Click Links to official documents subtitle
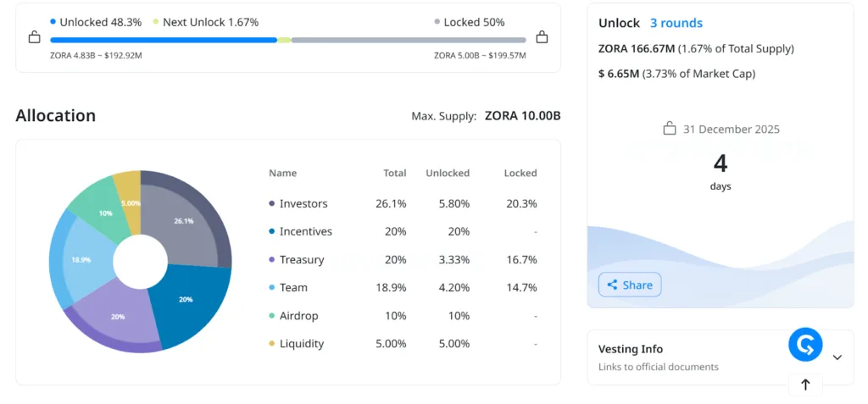The height and width of the screenshot is (404, 868). (658, 367)
